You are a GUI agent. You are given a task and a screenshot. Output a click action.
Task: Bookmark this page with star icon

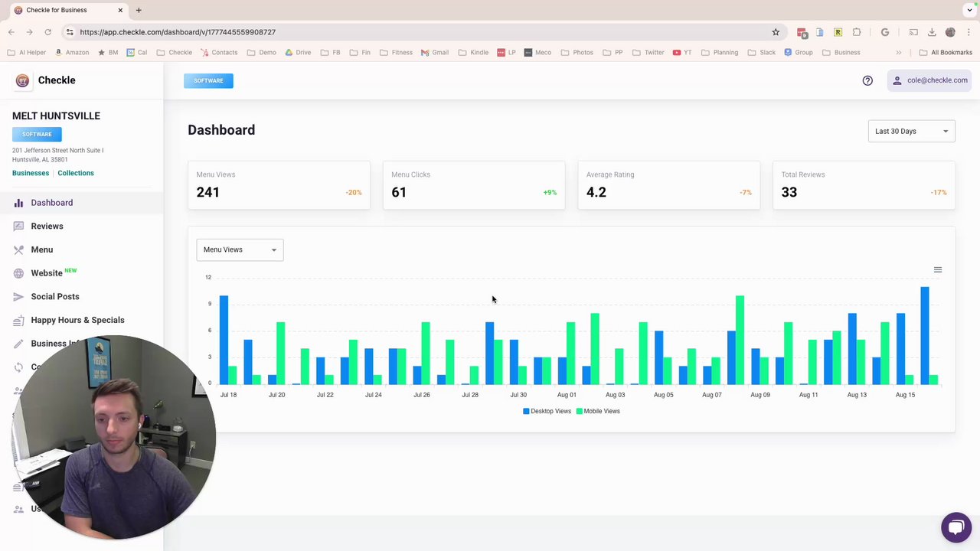pos(776,32)
